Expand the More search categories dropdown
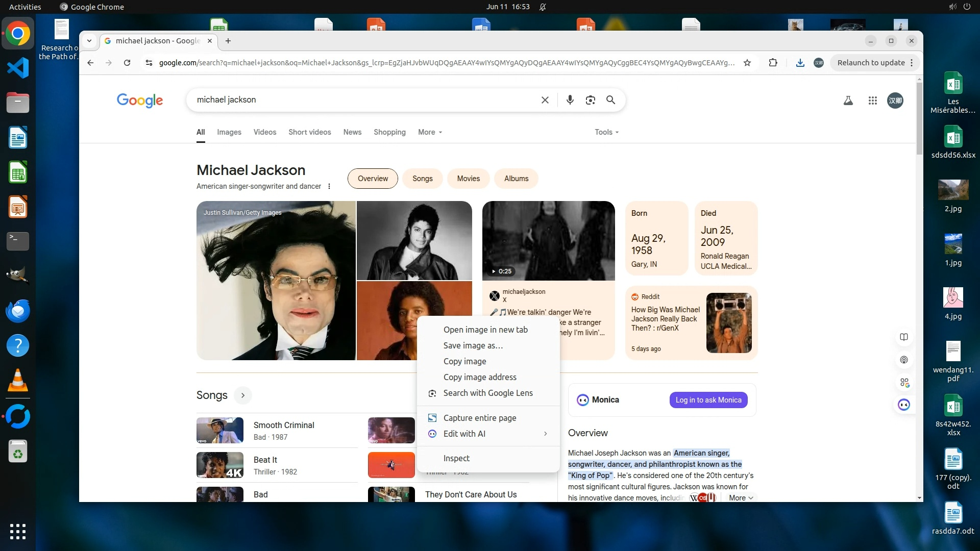980x551 pixels. point(430,132)
